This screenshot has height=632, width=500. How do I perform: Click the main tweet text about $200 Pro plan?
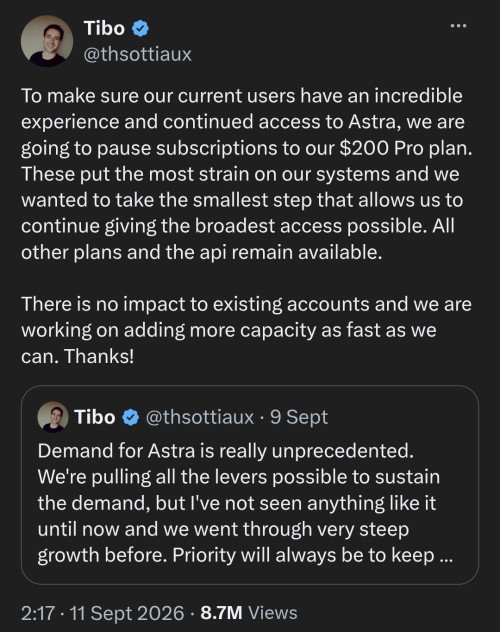[x=247, y=174]
